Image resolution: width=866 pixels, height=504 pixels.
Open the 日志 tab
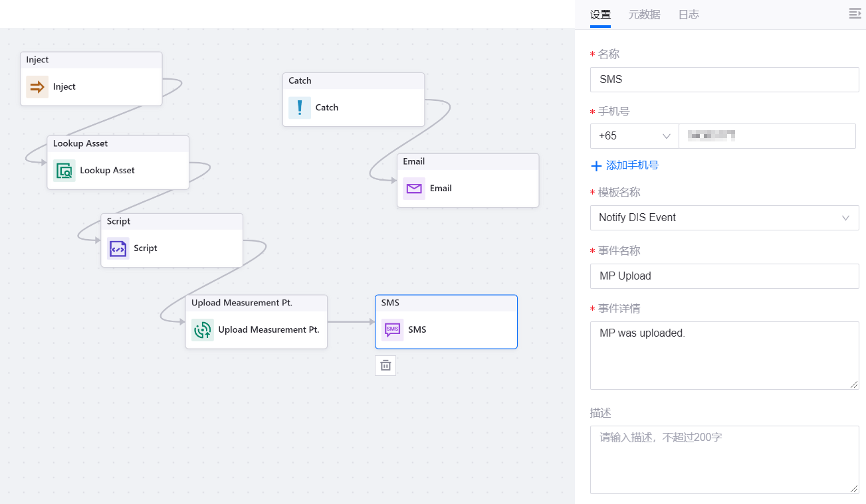688,15
